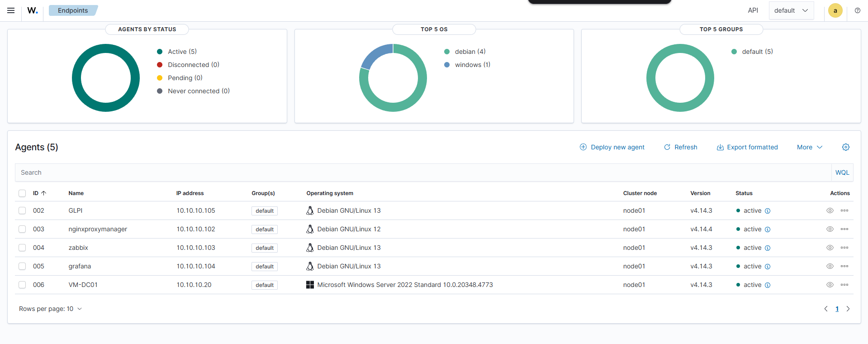Click status info icon for agent 002

click(768, 211)
